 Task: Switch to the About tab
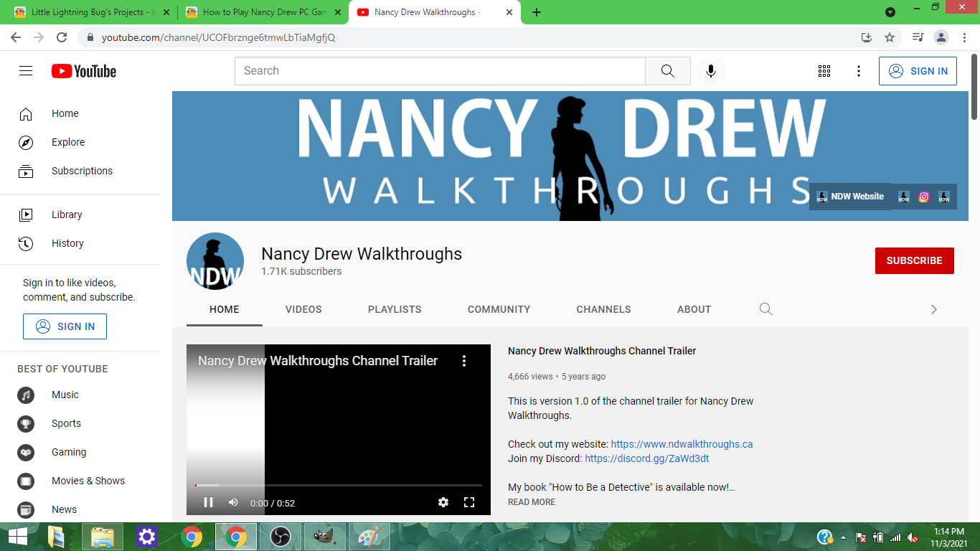coord(694,309)
